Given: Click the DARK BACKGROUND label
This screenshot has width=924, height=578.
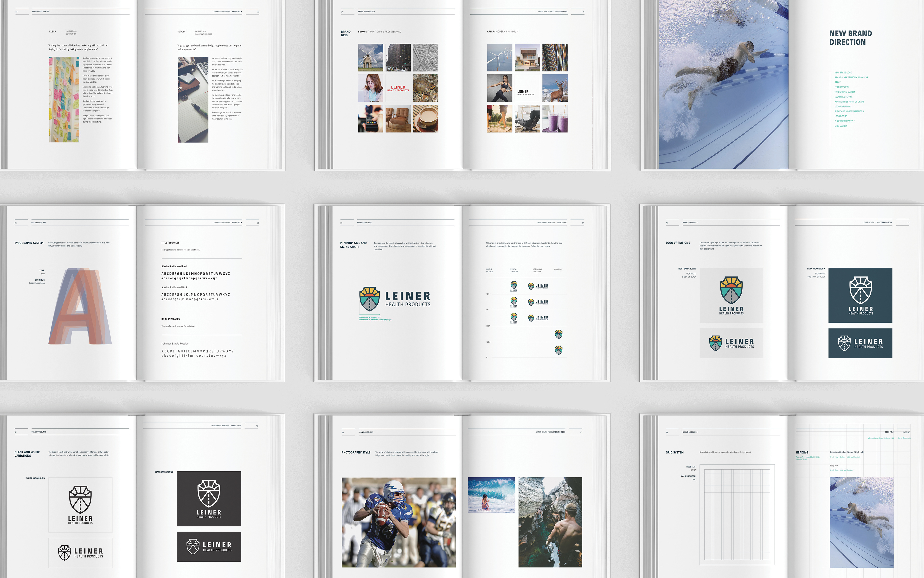Looking at the screenshot, I should pos(816,269).
